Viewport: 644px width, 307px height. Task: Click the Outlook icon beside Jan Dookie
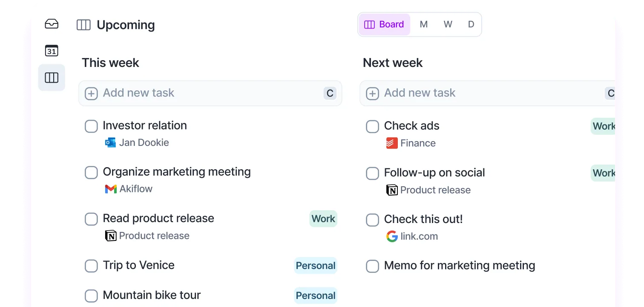coord(110,142)
